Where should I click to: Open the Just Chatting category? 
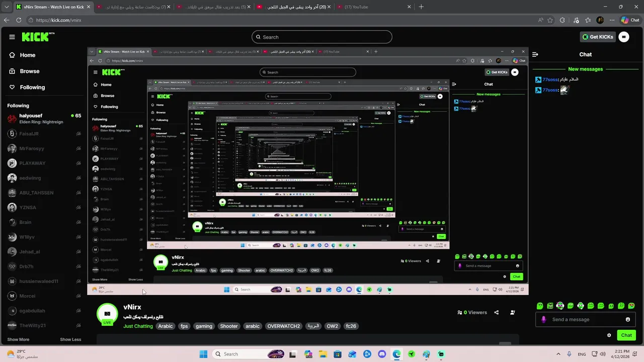point(138,326)
